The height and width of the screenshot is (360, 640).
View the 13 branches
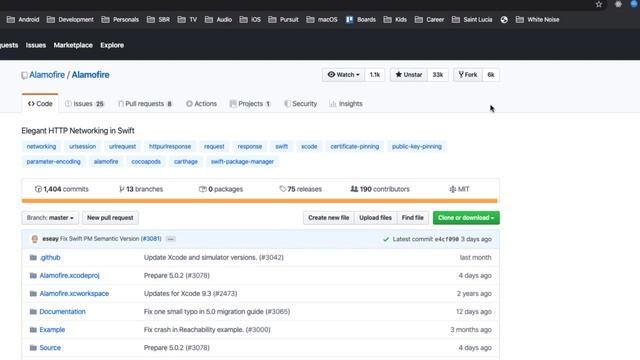tap(141, 189)
